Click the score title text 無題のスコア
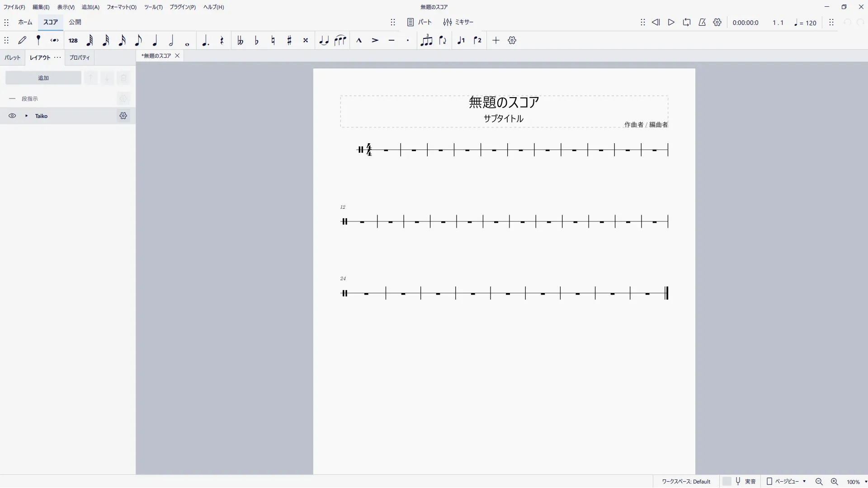The width and height of the screenshot is (868, 488). [504, 103]
